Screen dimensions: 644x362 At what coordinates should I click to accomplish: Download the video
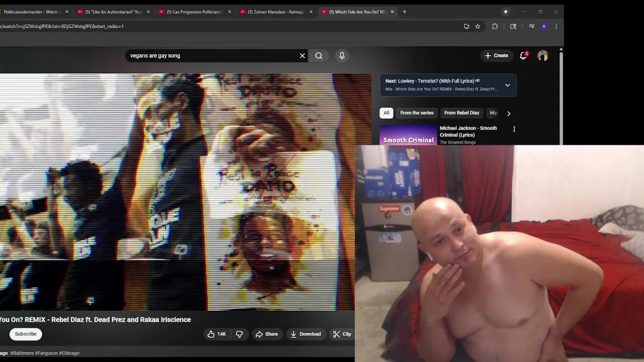click(305, 334)
